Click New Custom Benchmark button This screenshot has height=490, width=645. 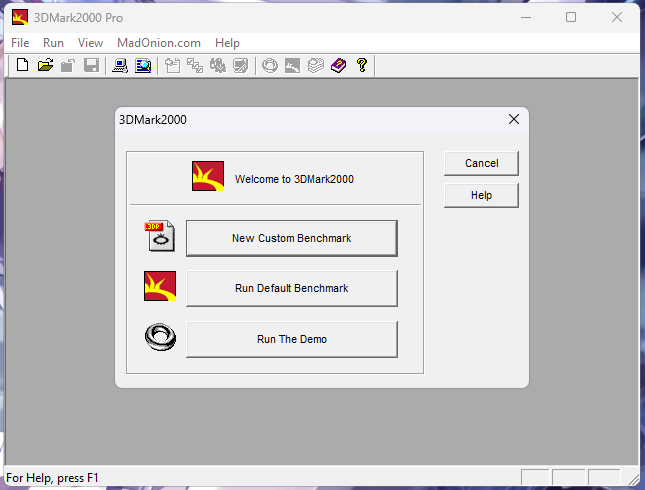pos(292,238)
